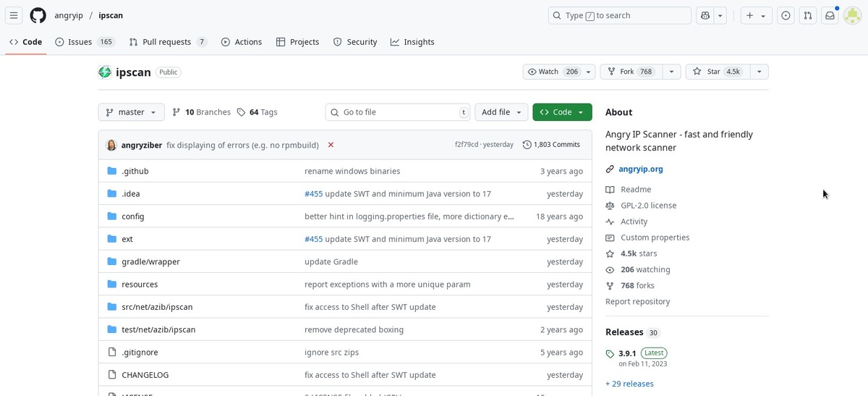Click the CHANGELOG file icon
This screenshot has width=868, height=396.
pos(111,375)
